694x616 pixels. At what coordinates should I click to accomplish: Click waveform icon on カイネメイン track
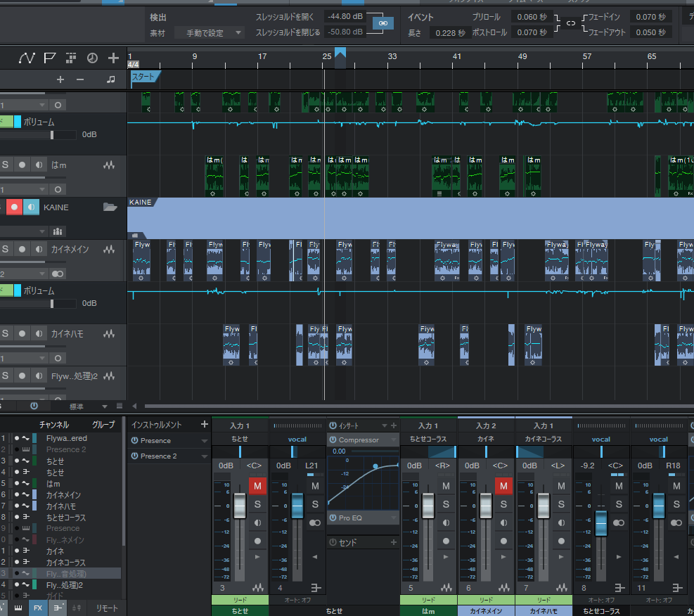click(x=109, y=250)
